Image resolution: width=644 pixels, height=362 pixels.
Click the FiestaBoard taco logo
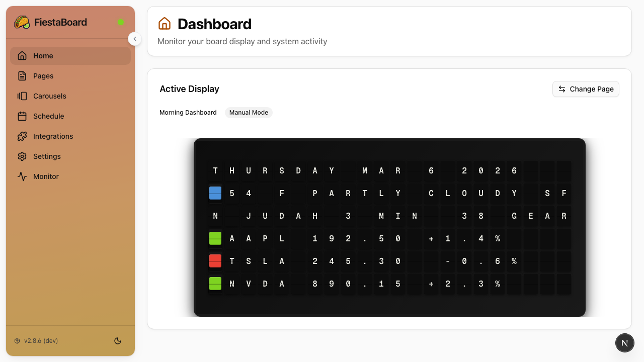click(x=22, y=22)
